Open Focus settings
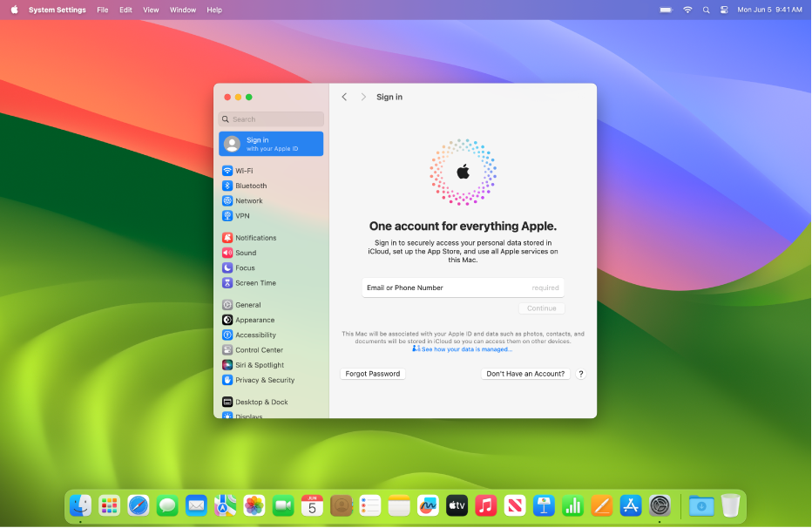This screenshot has width=812, height=528. click(x=244, y=268)
